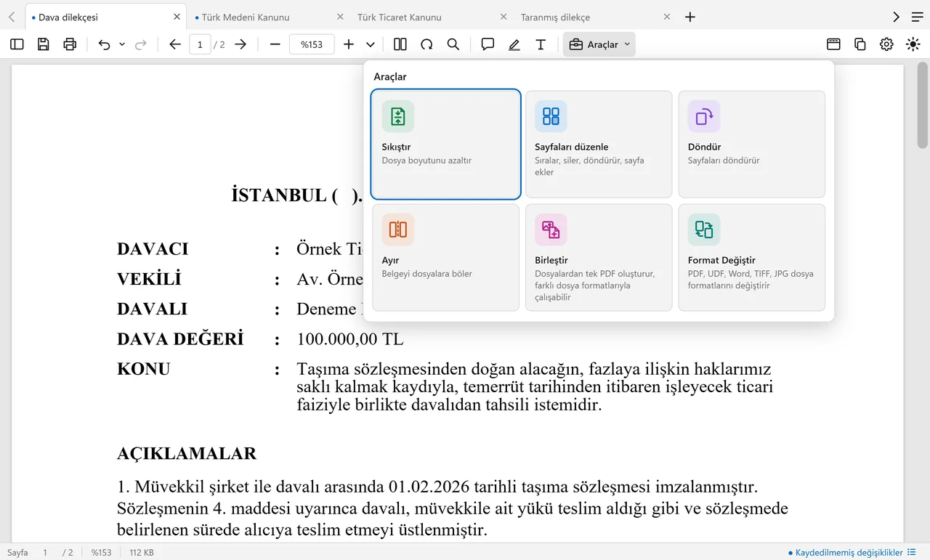Image resolution: width=930 pixels, height=560 pixels.
Task: Open the Birleştir merge tool
Action: point(599,257)
